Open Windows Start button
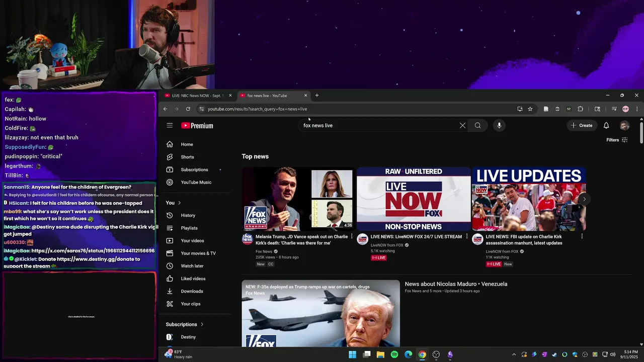644x362 pixels. [353, 354]
